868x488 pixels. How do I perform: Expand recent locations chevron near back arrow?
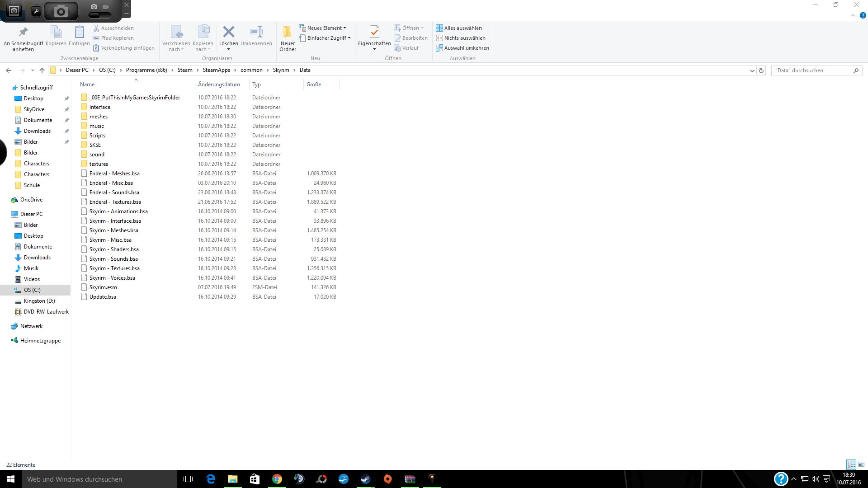[x=33, y=70]
